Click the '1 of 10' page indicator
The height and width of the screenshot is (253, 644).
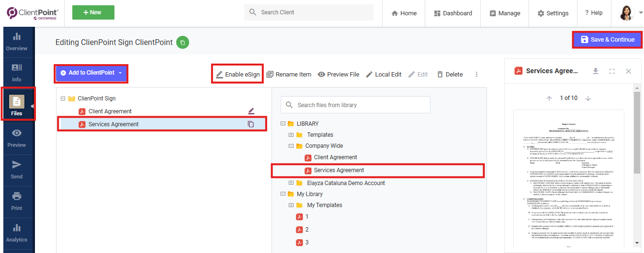coord(569,98)
